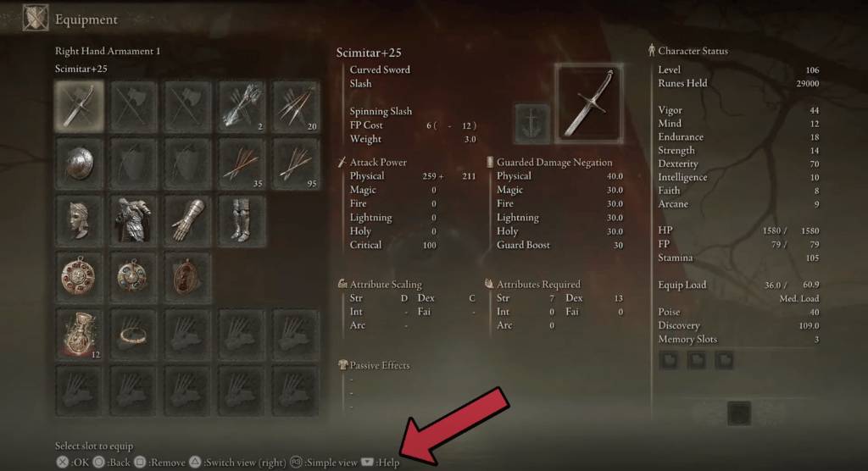Viewport: 868px width, 471px height.
Task: Select the chest armor slot
Action: 133,220
